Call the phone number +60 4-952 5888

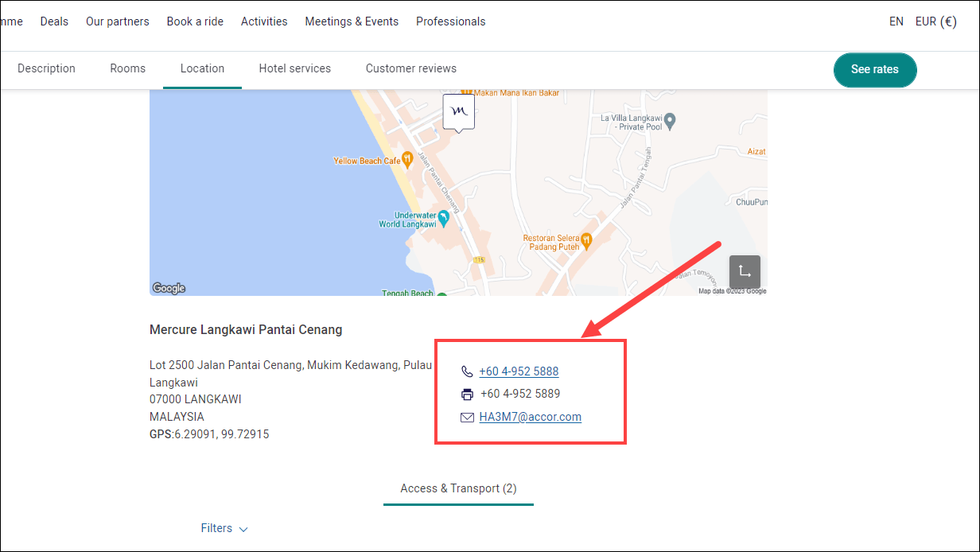point(519,371)
